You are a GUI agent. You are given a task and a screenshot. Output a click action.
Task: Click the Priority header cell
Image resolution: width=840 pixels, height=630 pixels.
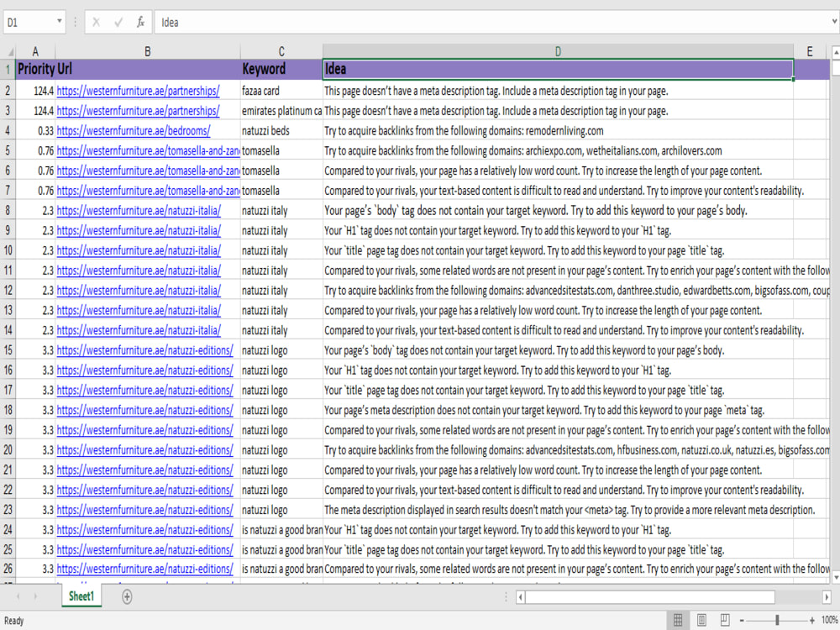[36, 69]
